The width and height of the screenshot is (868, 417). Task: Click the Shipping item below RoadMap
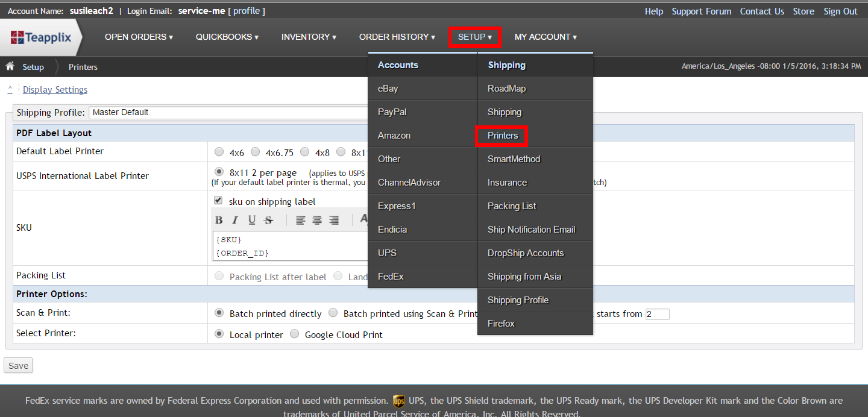535,112
